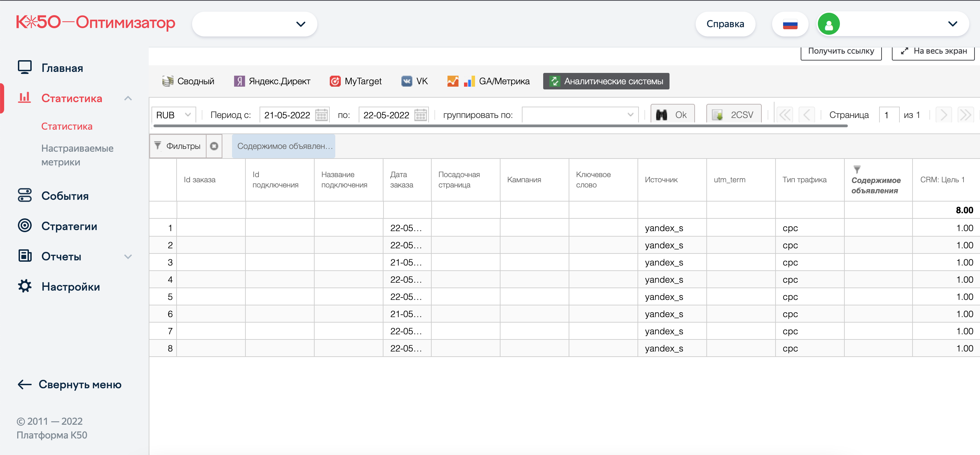This screenshot has height=455, width=980.
Task: Go to next page arrow
Action: coord(944,115)
